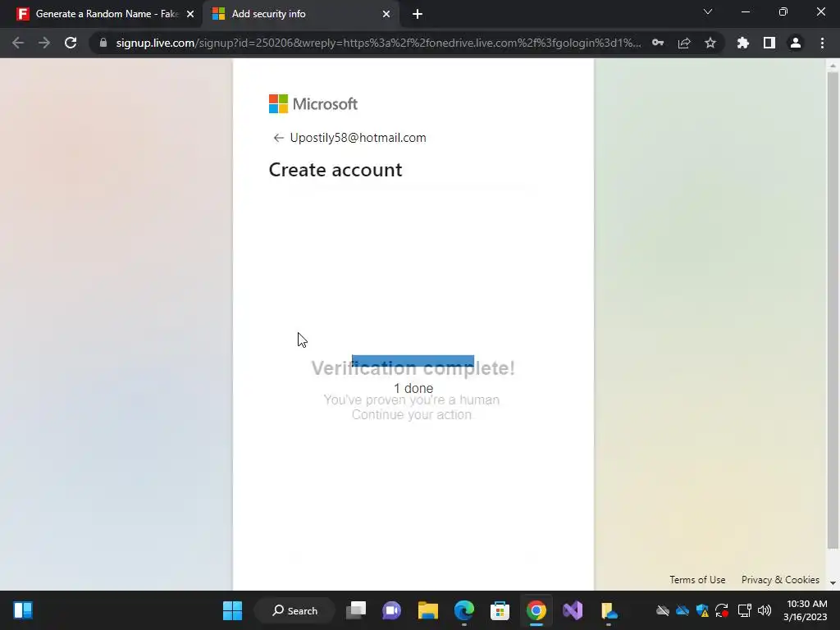Open the Terms of Use link

point(697,580)
